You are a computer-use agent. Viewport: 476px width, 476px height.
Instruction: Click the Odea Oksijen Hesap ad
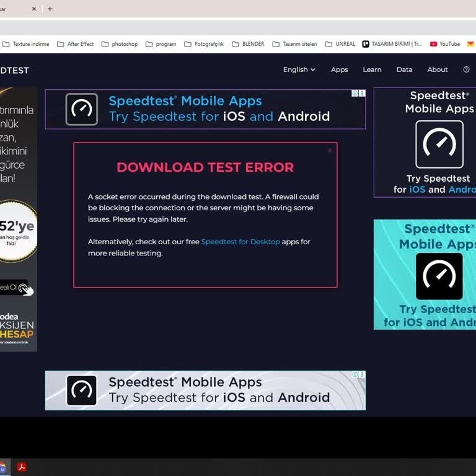[x=19, y=219]
